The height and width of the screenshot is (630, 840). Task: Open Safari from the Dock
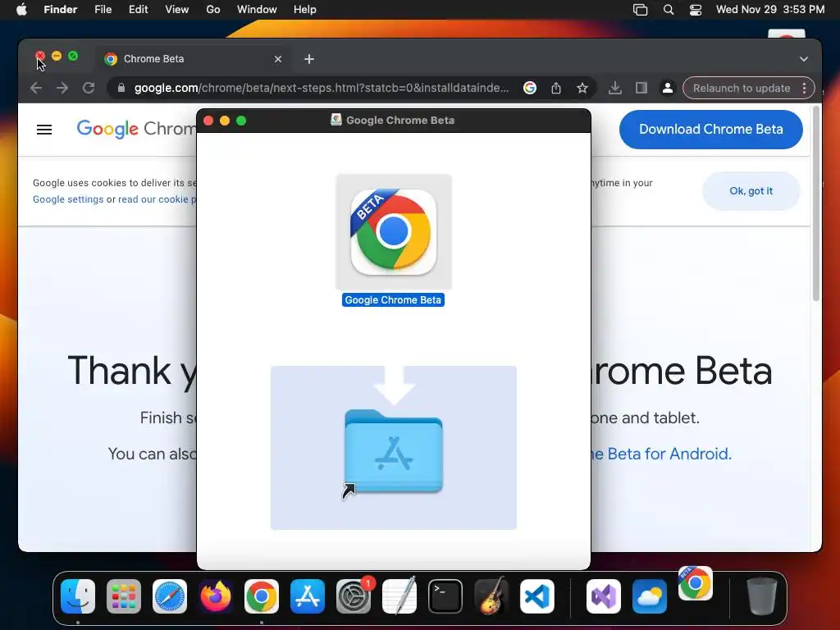coord(170,596)
